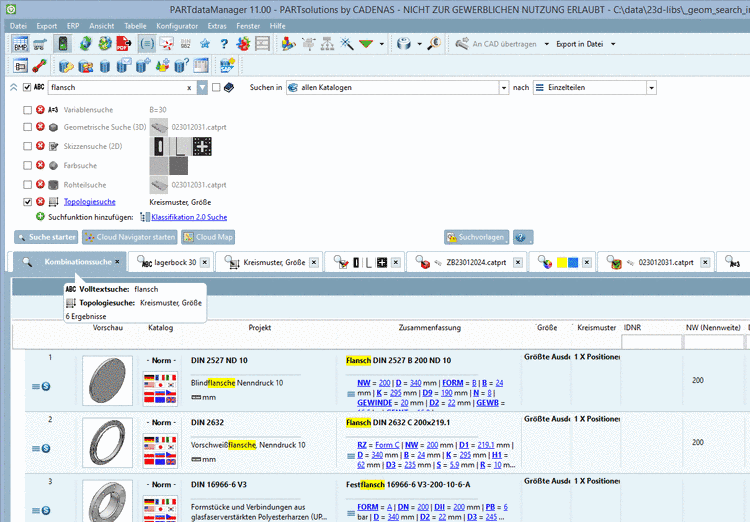Click the BMP table export icon
750x522 pixels.
[x=21, y=44]
